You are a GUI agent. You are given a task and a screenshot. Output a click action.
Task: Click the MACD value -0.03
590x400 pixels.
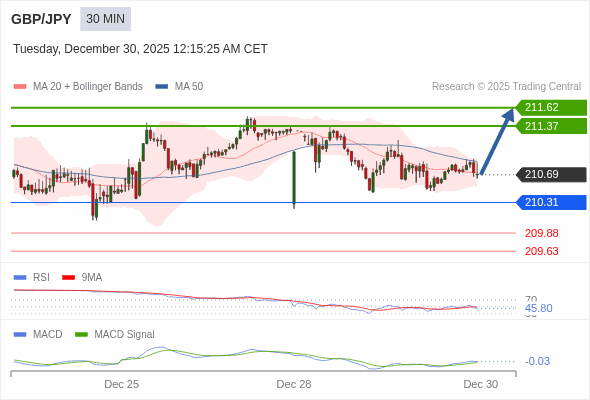point(537,361)
